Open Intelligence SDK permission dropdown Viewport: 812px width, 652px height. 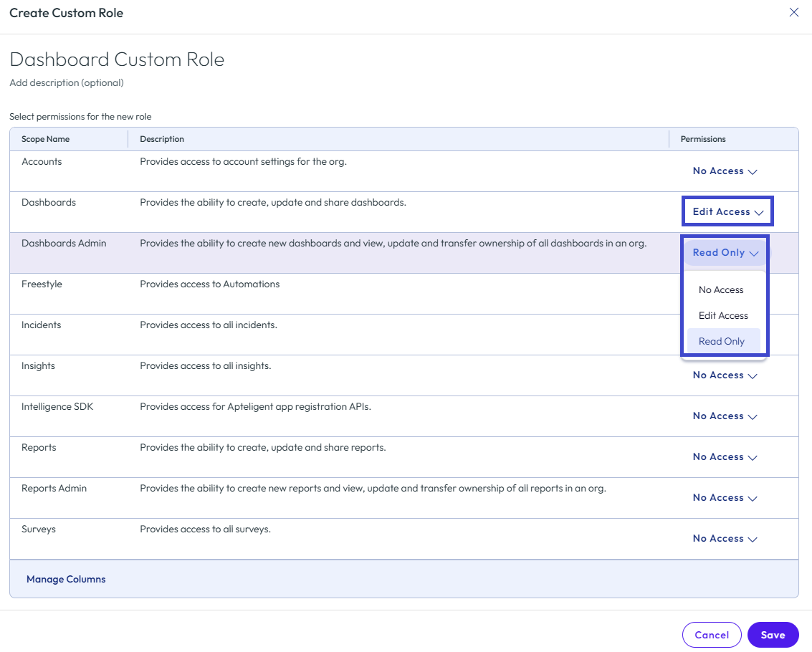pyautogui.click(x=725, y=416)
